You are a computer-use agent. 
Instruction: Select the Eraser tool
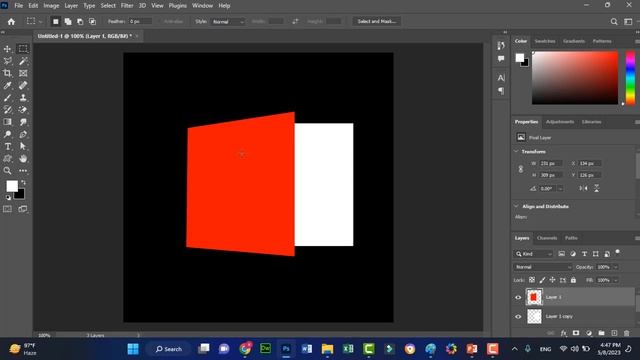coord(23,110)
